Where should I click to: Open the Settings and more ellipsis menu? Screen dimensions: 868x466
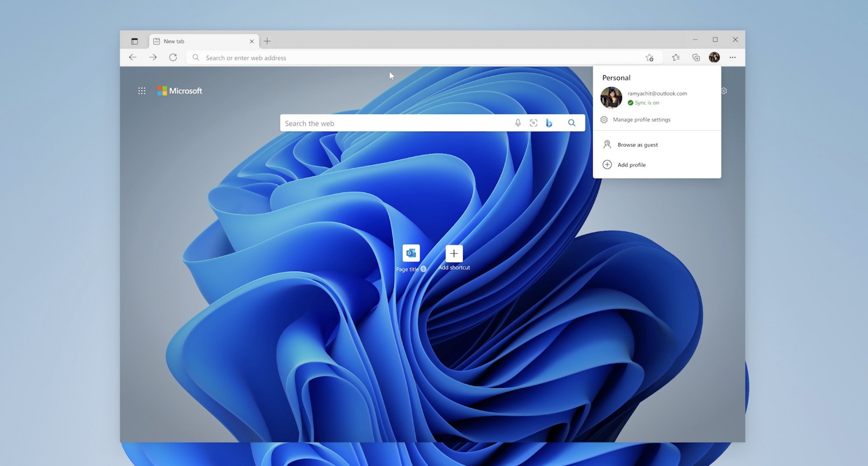[733, 57]
